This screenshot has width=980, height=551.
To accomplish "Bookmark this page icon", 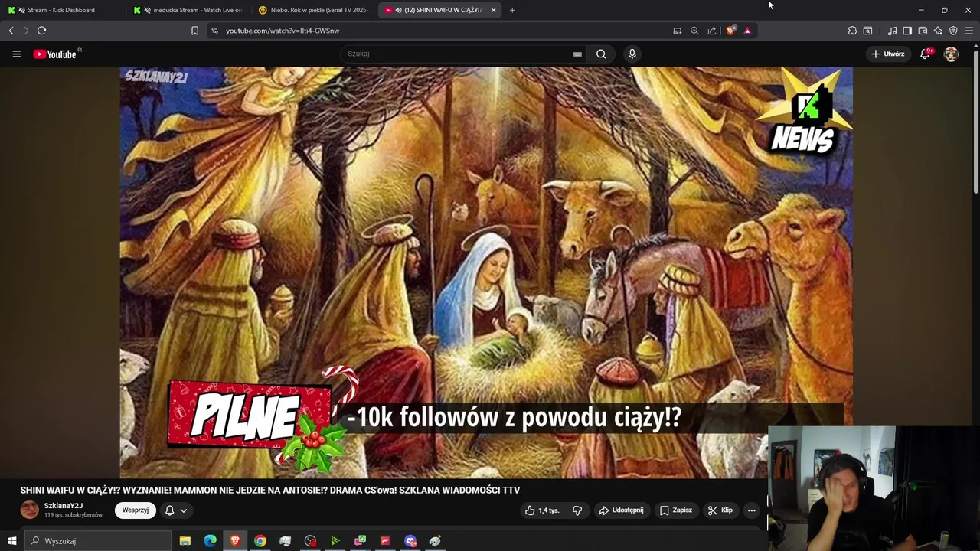I will click(x=194, y=31).
